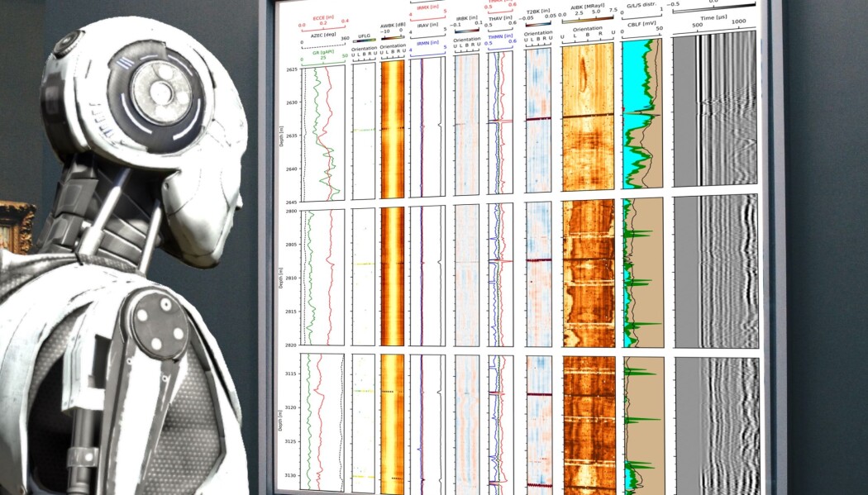Image resolution: width=868 pixels, height=495 pixels.
Task: Click the AWBK [dB] header label
Action: [392, 26]
